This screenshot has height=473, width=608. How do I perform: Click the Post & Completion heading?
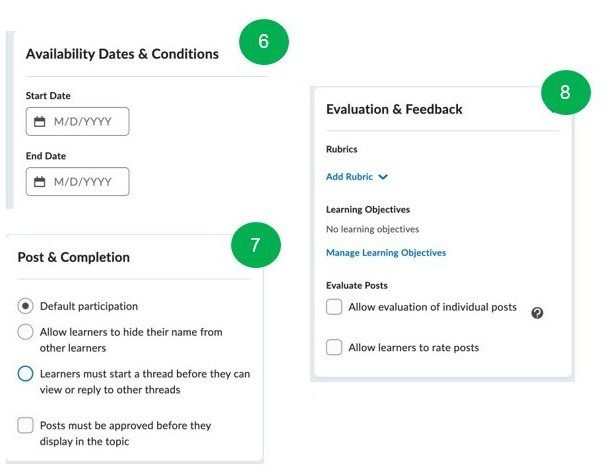click(x=74, y=257)
